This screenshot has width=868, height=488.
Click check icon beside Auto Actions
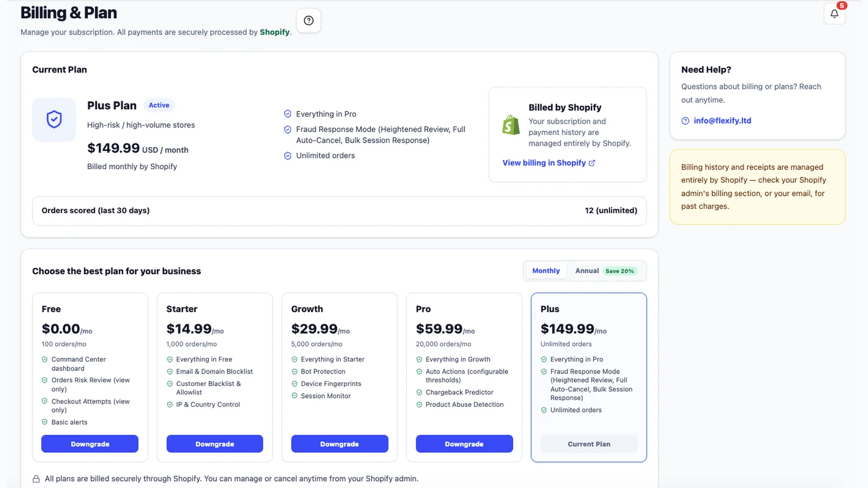pyautogui.click(x=419, y=371)
